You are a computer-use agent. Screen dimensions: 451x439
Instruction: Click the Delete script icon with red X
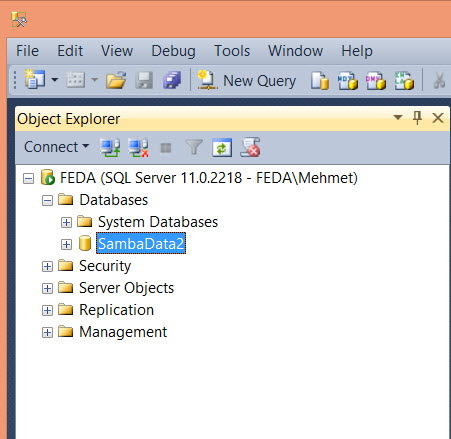(x=250, y=147)
